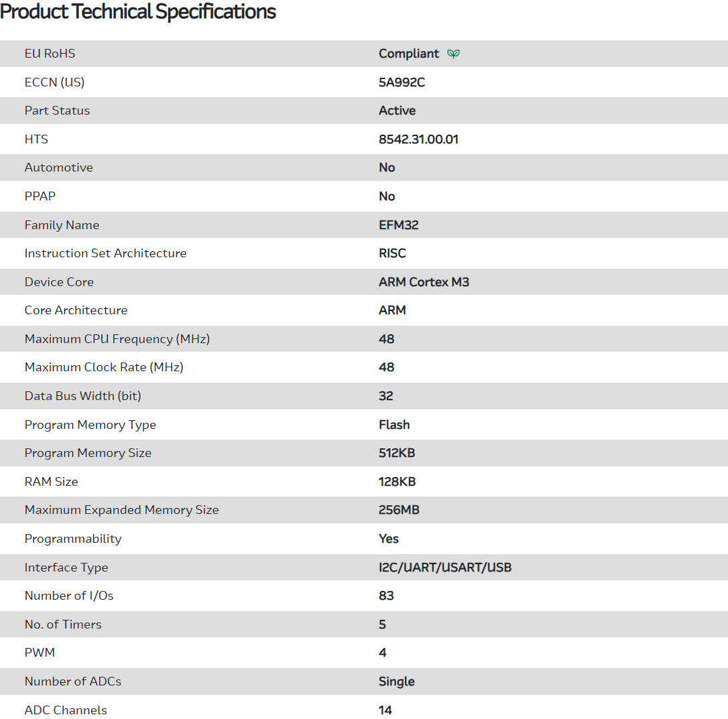728x719 pixels.
Task: Select the Program Memory Size 512KB value
Action: (397, 453)
